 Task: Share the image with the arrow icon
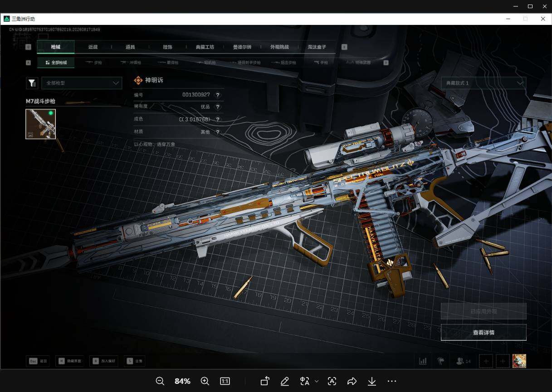[x=352, y=381]
